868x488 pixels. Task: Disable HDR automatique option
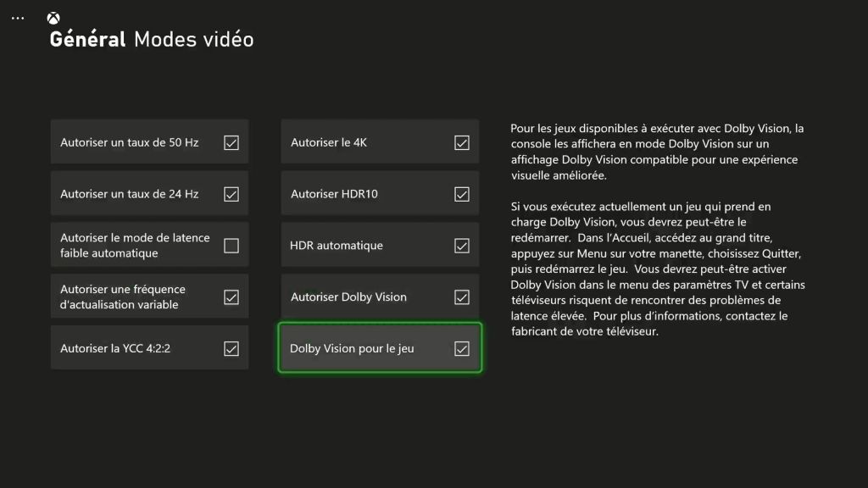[x=462, y=246]
